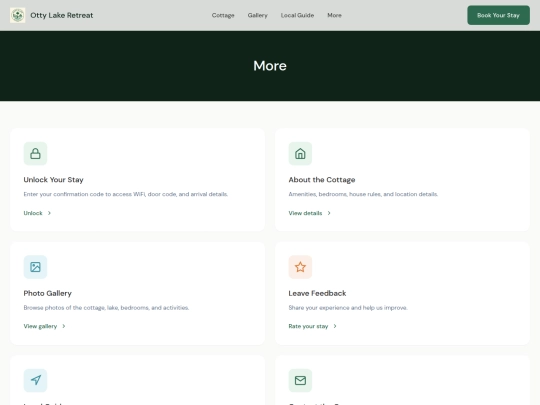Click the Photo Gallery heading
The height and width of the screenshot is (405, 540).
pos(48,293)
